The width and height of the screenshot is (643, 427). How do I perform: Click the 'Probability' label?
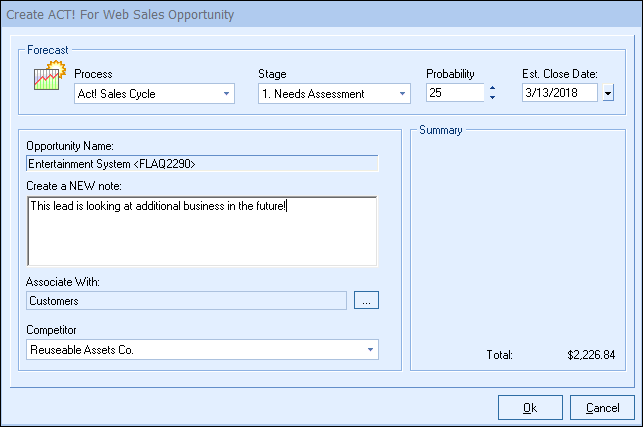450,74
